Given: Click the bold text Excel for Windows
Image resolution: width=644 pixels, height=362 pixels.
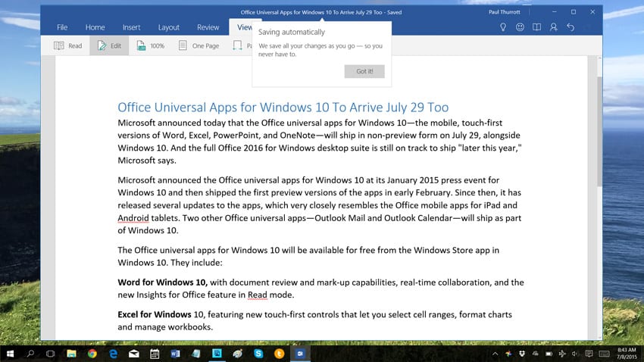Looking at the screenshot, I should (155, 314).
